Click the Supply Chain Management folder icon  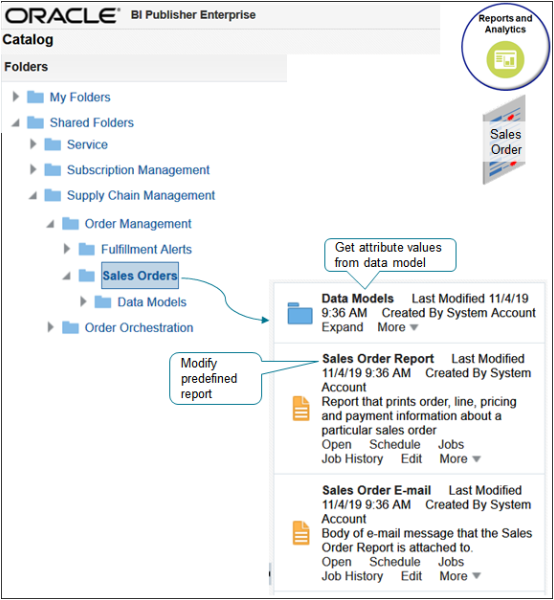pyautogui.click(x=52, y=195)
